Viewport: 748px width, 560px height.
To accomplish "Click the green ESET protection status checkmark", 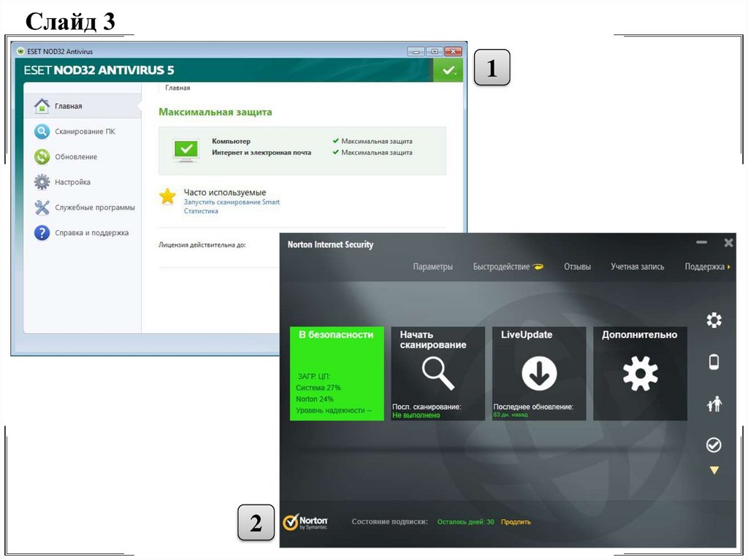I will tap(448, 71).
